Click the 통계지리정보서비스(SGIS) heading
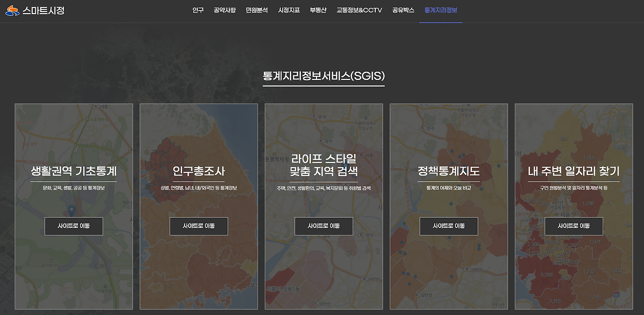 click(x=323, y=77)
